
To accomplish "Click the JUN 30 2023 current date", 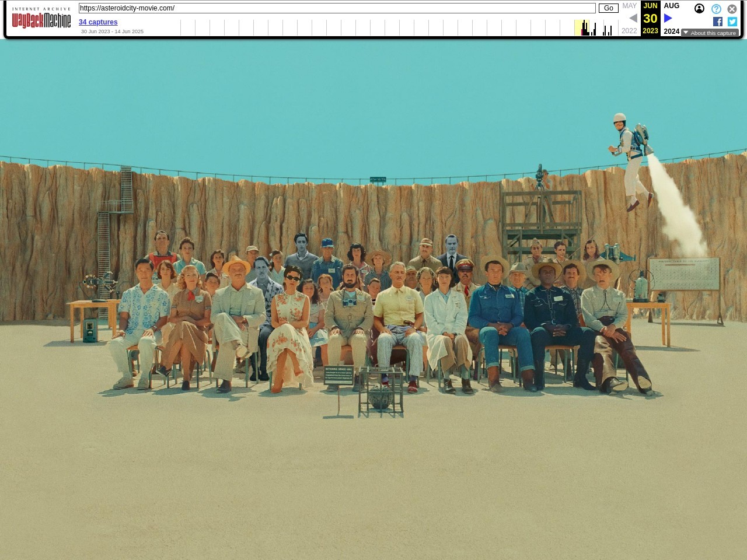I will (651, 19).
